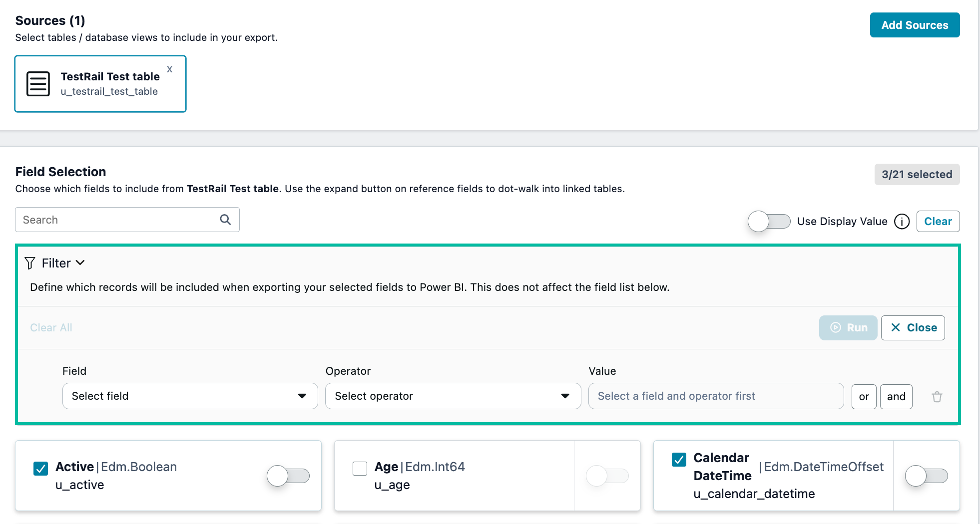This screenshot has height=524, width=980.
Task: Add an 'and' condition
Action: pyautogui.click(x=896, y=397)
